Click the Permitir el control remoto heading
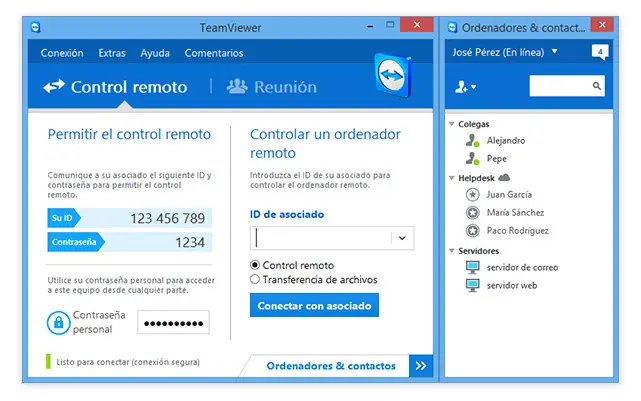The height and width of the screenshot is (401, 641). (x=129, y=134)
